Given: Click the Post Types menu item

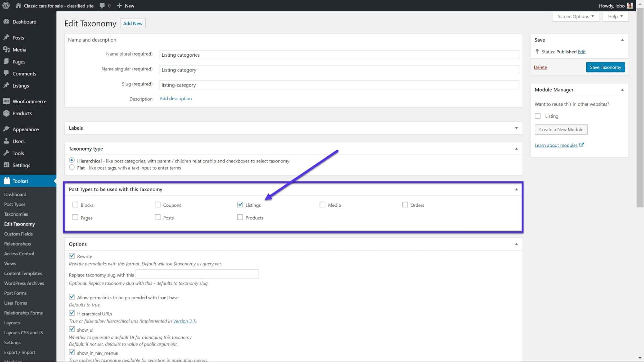Looking at the screenshot, I should tap(14, 204).
